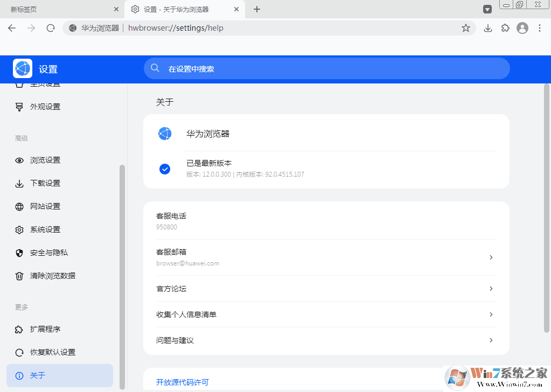551x392 pixels.
Task: Open the three-dot browser menu
Action: [x=540, y=28]
